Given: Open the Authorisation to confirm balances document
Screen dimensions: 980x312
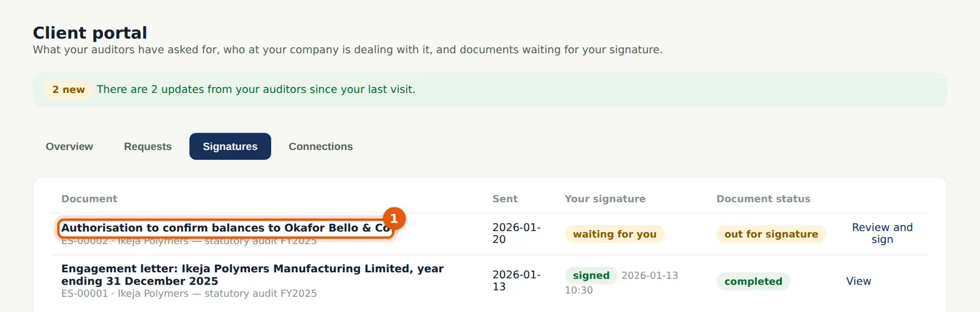Looking at the screenshot, I should tap(225, 228).
